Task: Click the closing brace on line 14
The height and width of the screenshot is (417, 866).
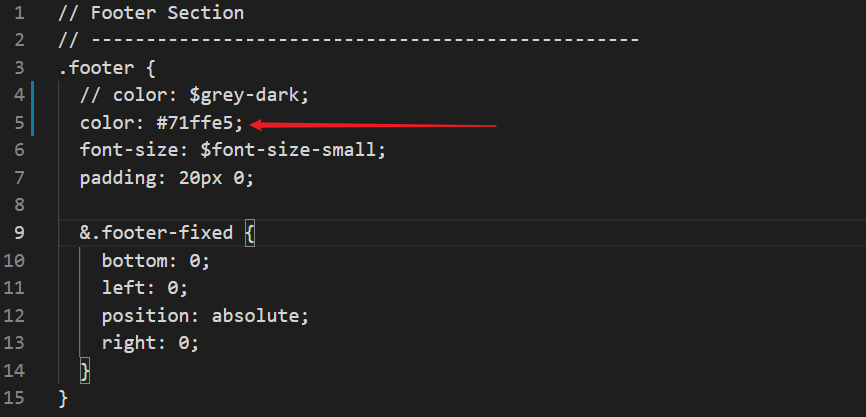Action: (85, 371)
